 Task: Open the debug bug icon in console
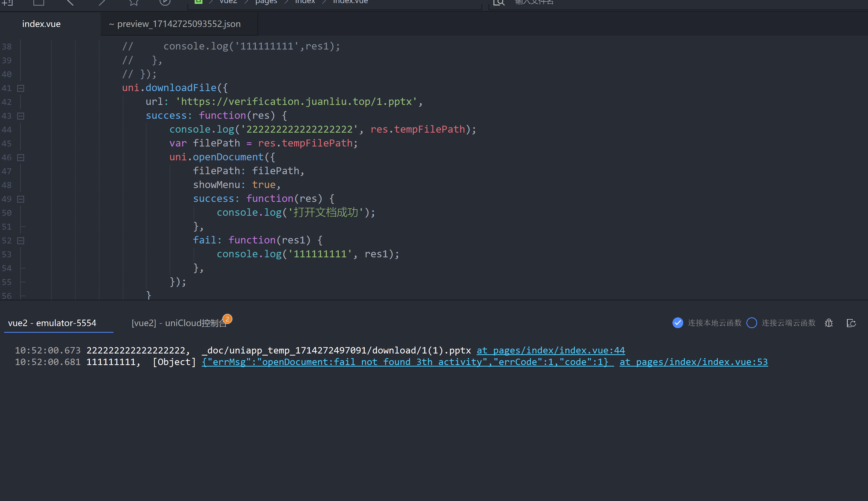point(829,323)
